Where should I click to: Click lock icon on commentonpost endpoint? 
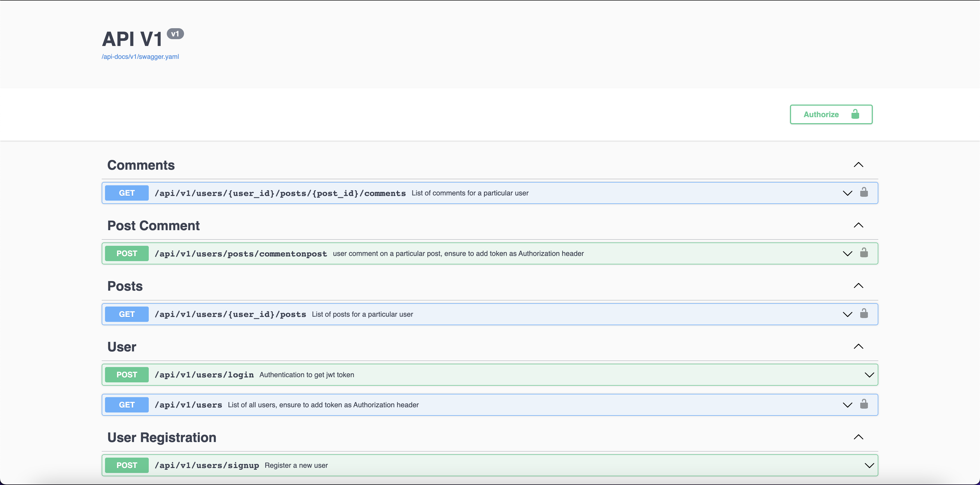pyautogui.click(x=864, y=253)
